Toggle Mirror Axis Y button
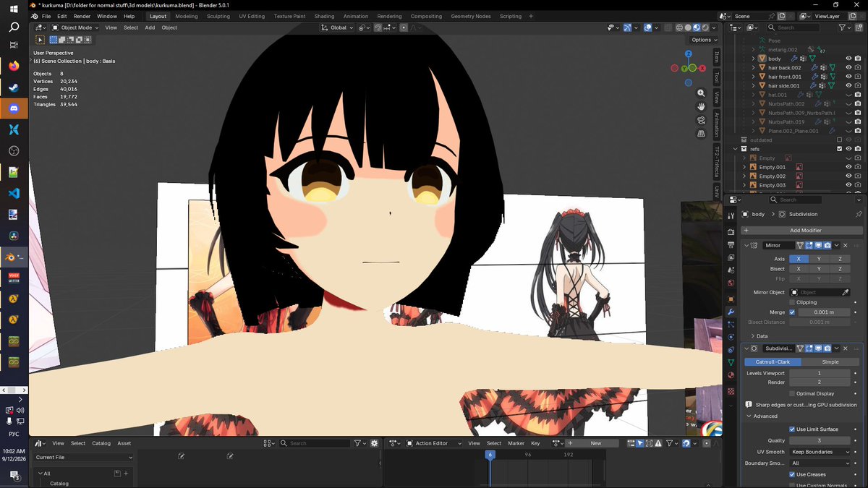The height and width of the screenshot is (488, 868). click(x=819, y=259)
